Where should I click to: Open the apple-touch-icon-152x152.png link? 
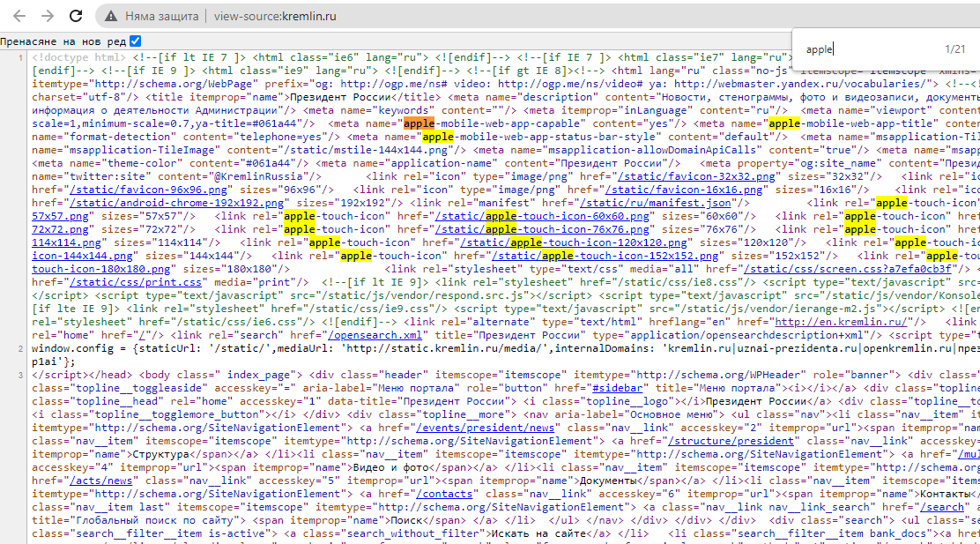[x=605, y=256]
